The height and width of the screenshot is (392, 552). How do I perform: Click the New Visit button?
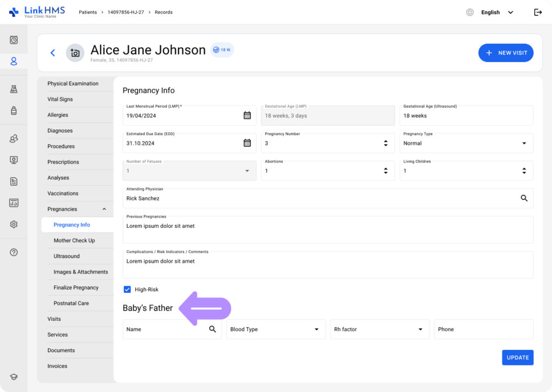(x=506, y=53)
